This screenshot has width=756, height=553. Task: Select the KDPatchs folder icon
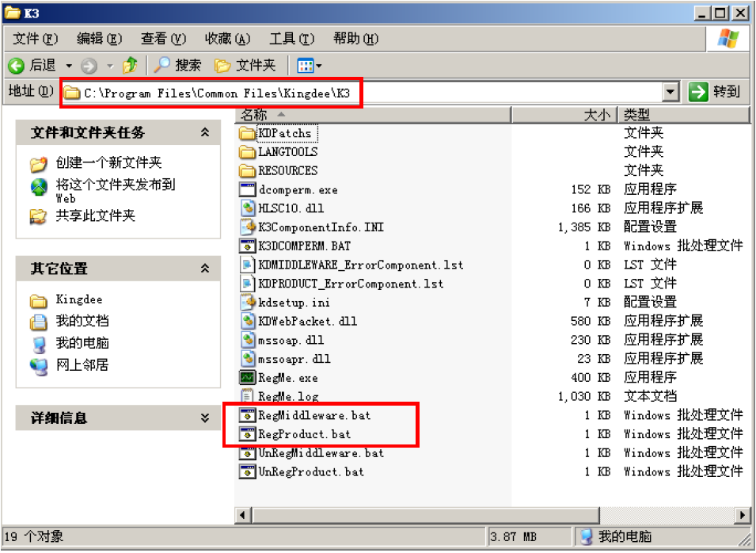coord(247,133)
